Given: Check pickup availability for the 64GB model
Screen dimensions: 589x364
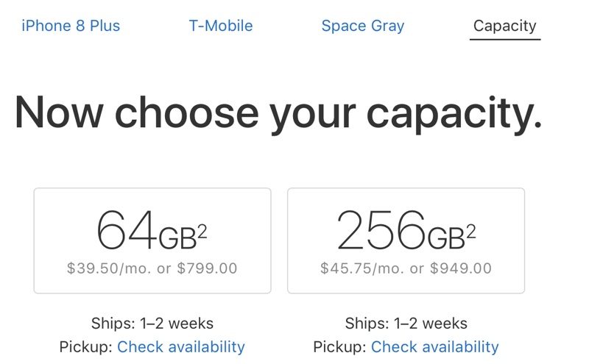Looking at the screenshot, I should [180, 346].
